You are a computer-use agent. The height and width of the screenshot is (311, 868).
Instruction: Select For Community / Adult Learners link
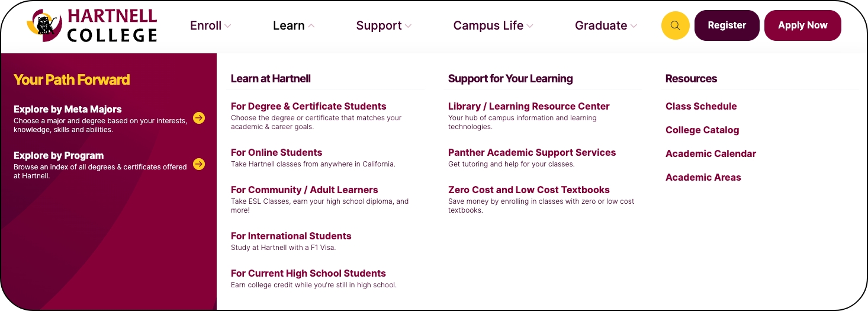pyautogui.click(x=304, y=190)
